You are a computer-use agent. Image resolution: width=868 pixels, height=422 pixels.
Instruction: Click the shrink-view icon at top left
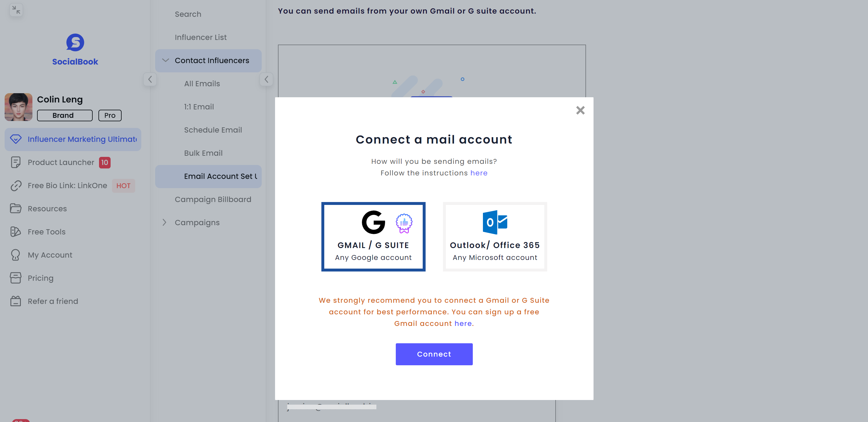pos(16,10)
